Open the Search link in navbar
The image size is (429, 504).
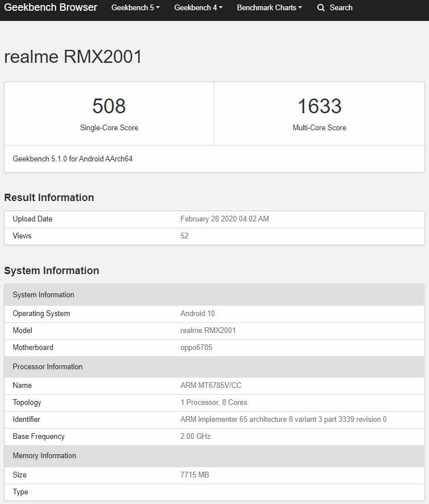(x=335, y=8)
